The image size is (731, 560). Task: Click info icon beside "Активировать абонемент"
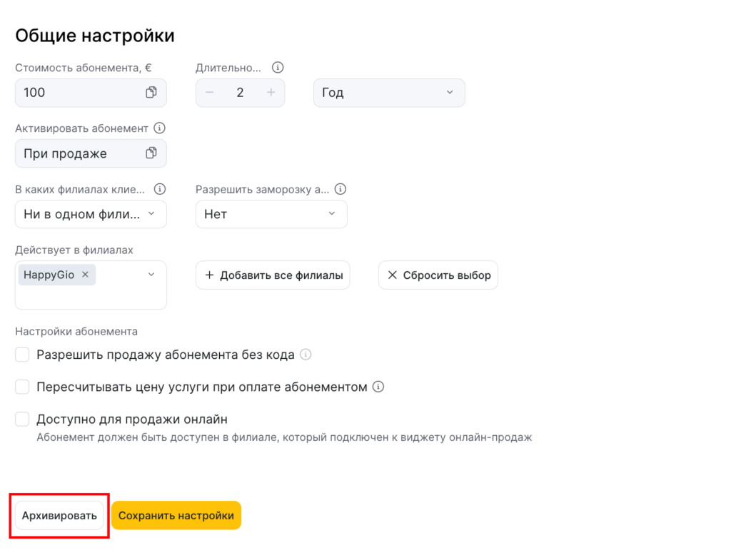[160, 128]
